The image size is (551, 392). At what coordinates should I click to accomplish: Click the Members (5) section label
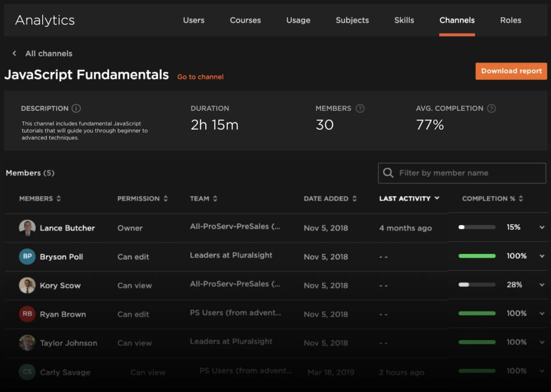click(x=30, y=173)
